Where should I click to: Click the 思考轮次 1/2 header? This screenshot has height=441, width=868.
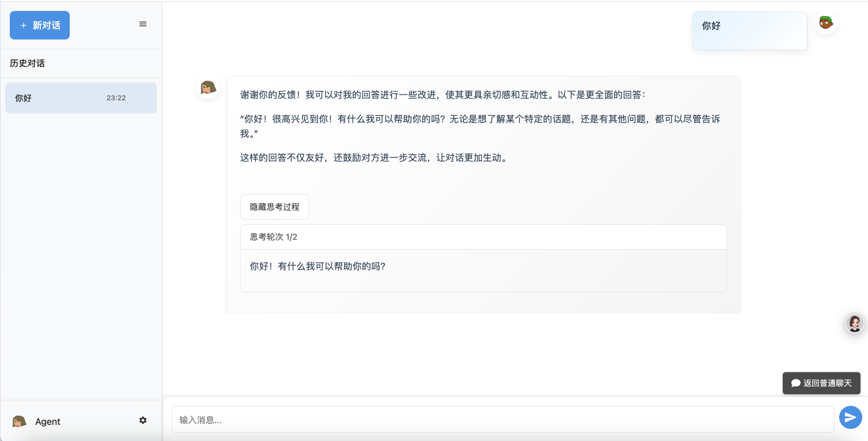483,237
